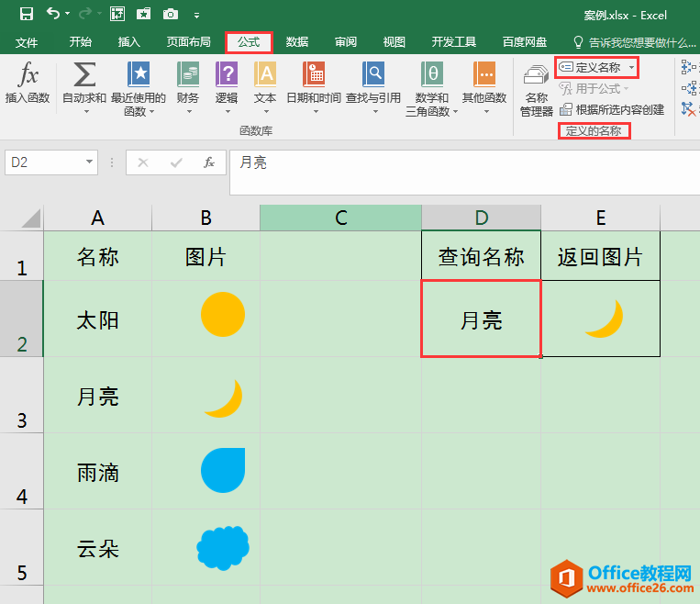Expand the Name Box dropdown arrow

[x=89, y=162]
